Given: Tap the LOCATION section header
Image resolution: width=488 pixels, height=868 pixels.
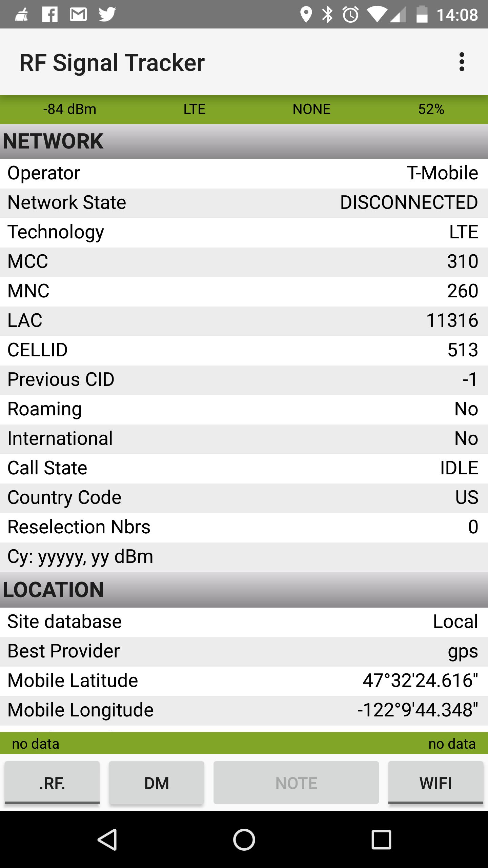Looking at the screenshot, I should (244, 590).
